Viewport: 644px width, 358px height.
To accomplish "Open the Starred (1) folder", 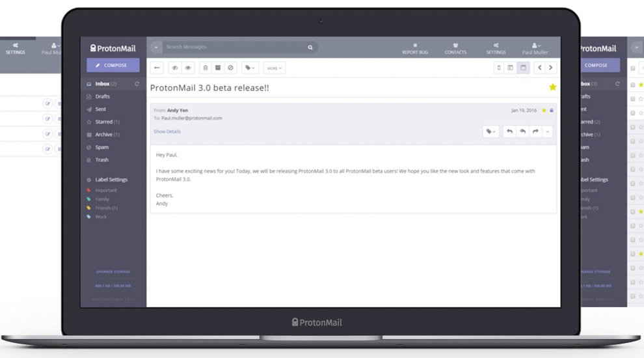I will [x=107, y=122].
